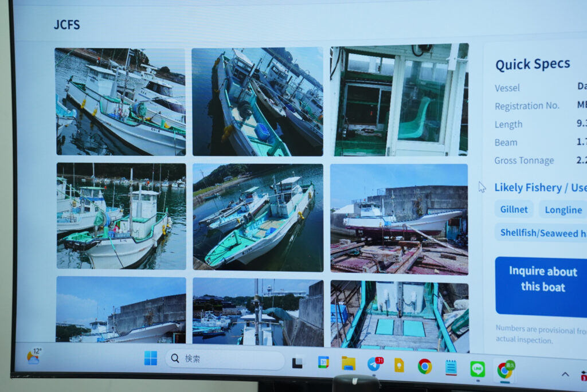Open the LINE app in taskbar
The height and width of the screenshot is (392, 587).
pos(477,369)
